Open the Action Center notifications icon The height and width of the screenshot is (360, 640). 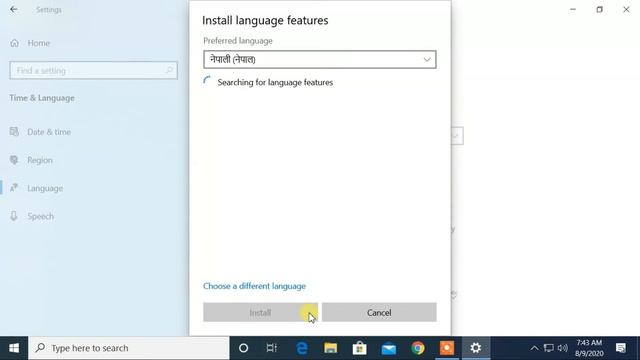click(621, 348)
